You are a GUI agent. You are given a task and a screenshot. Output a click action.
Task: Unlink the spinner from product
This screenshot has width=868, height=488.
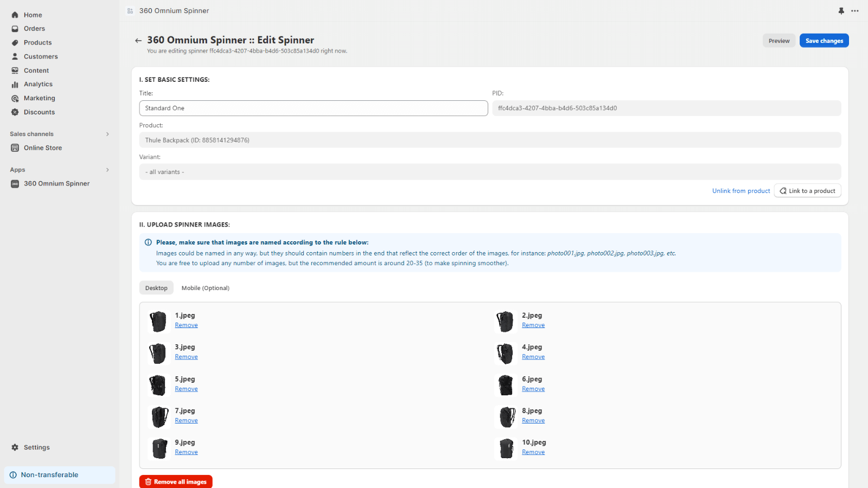[x=741, y=190]
